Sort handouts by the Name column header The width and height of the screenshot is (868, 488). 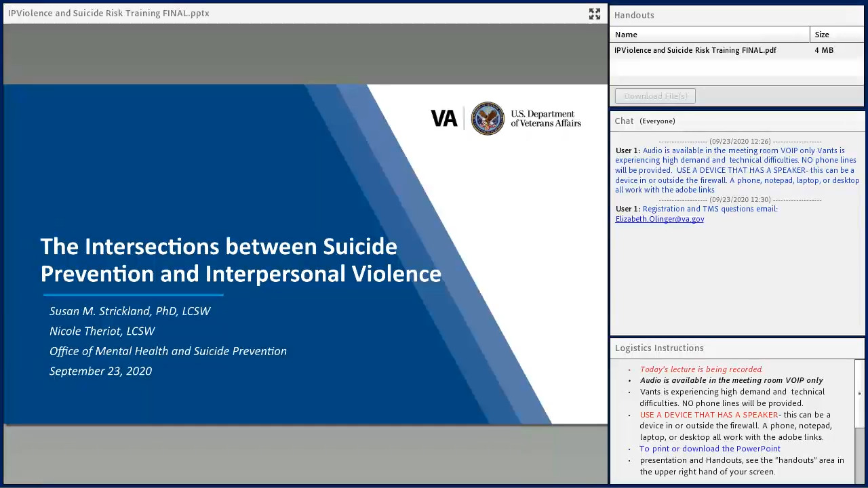(x=710, y=35)
